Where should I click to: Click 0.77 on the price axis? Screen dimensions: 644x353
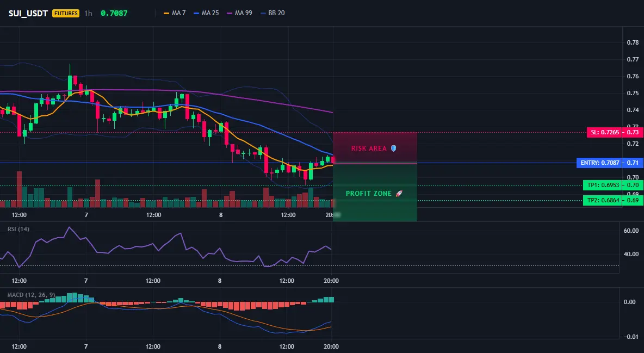pyautogui.click(x=633, y=59)
